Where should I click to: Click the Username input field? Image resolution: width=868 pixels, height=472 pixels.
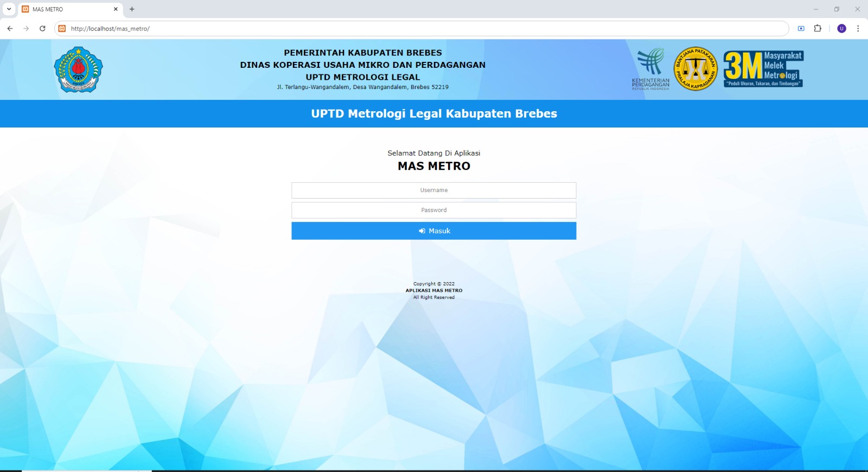[433, 190]
